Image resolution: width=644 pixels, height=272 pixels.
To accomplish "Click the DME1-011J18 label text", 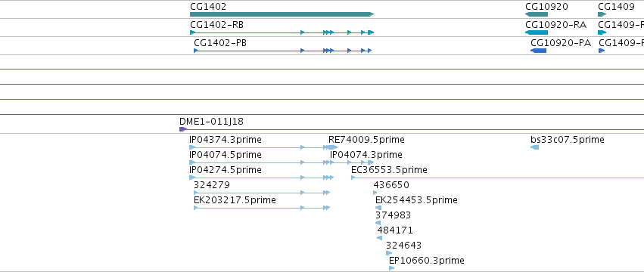I will (212, 122).
